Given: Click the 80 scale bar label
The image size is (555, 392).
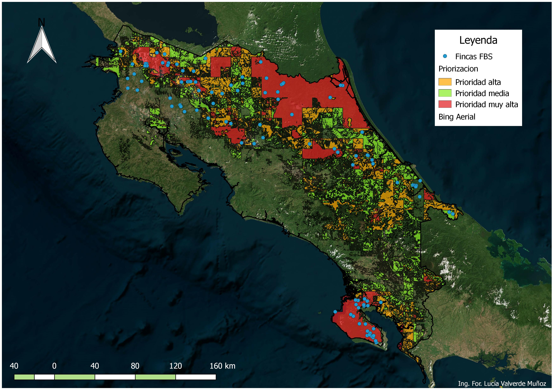Looking at the screenshot, I should pyautogui.click(x=135, y=366).
